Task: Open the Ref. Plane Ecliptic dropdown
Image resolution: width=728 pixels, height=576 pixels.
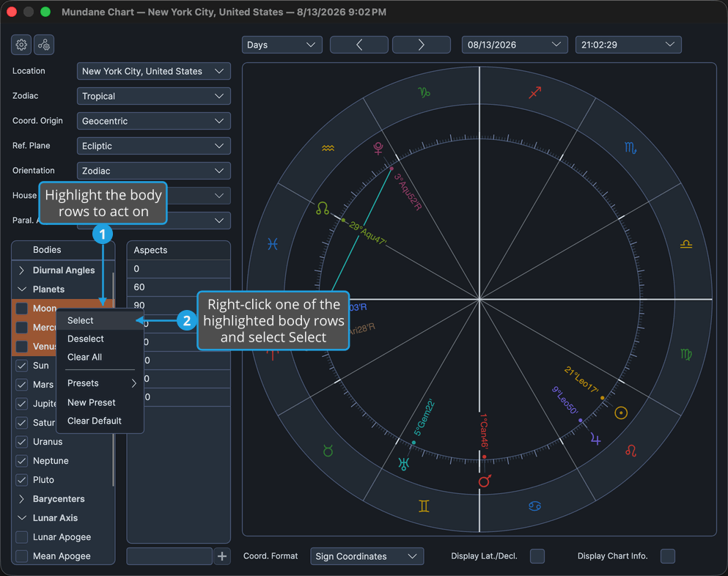Action: 154,146
